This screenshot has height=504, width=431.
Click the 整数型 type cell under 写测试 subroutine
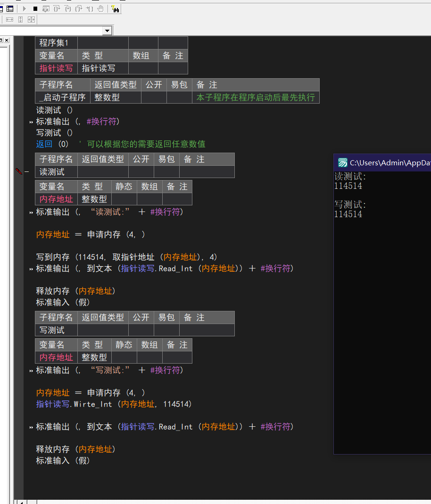click(x=95, y=358)
